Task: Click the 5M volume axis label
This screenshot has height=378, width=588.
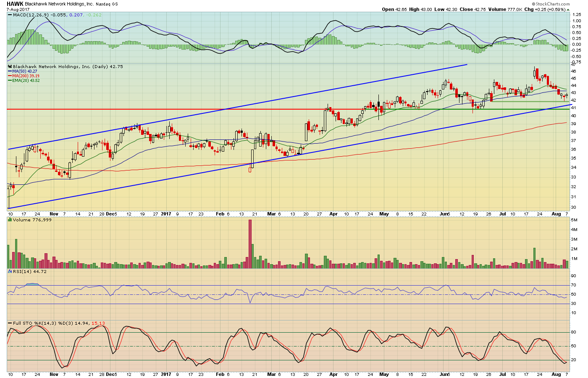Action: point(574,220)
